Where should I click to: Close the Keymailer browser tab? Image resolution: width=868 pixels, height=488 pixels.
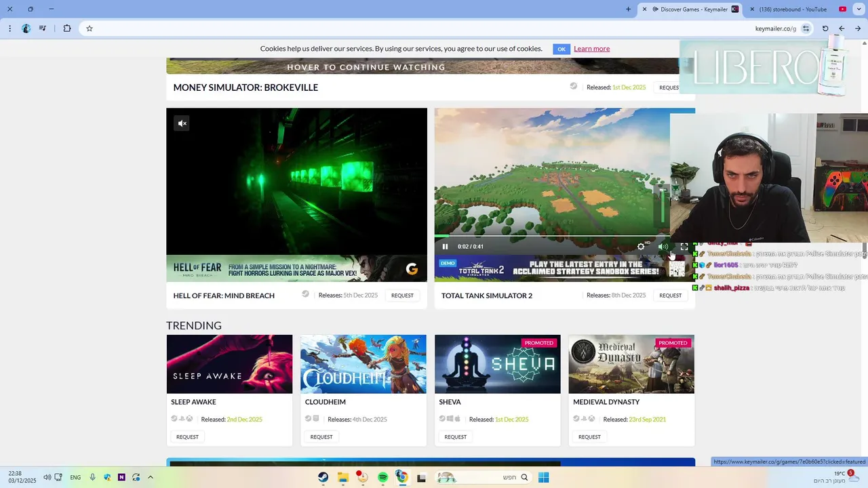click(645, 9)
